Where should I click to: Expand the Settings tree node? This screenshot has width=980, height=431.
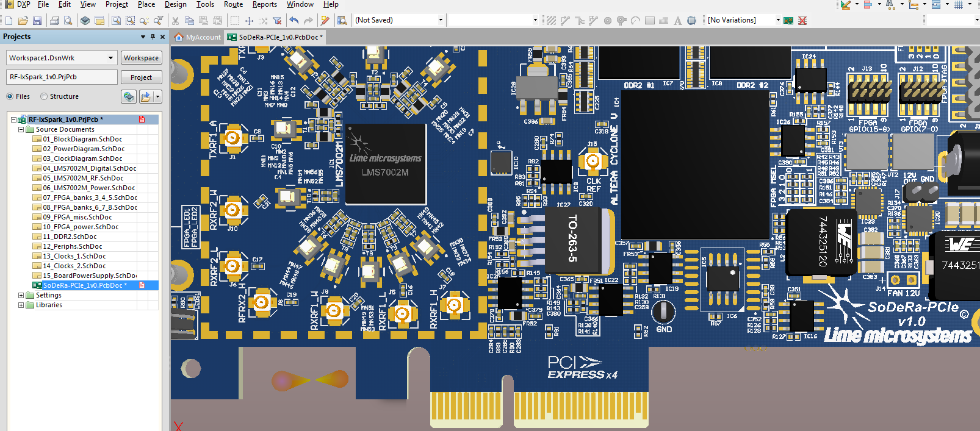coord(21,295)
